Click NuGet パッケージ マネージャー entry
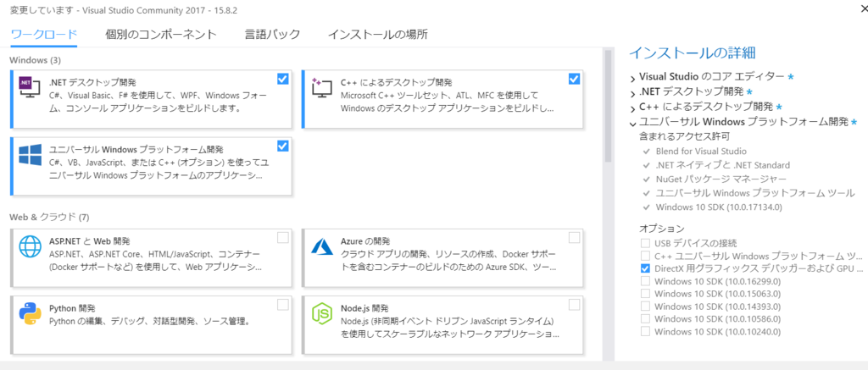The image size is (868, 370). (x=721, y=179)
